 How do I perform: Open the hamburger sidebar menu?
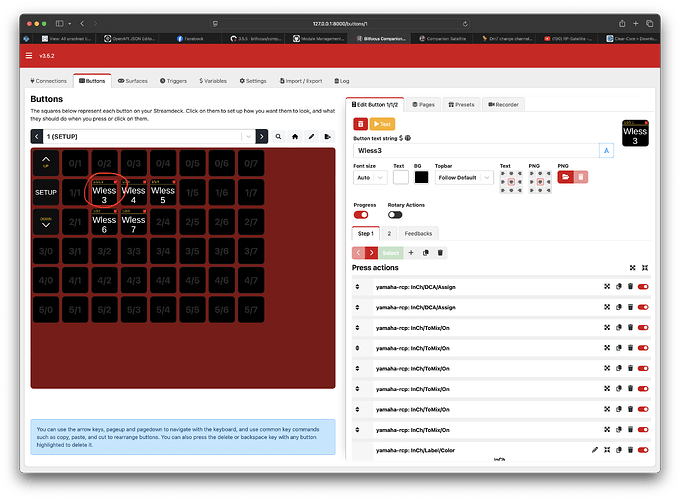(x=29, y=56)
